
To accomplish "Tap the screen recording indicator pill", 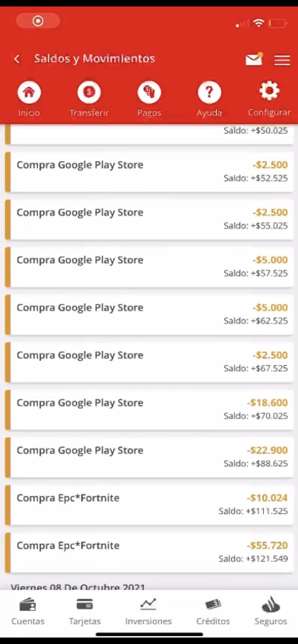I will [x=38, y=21].
